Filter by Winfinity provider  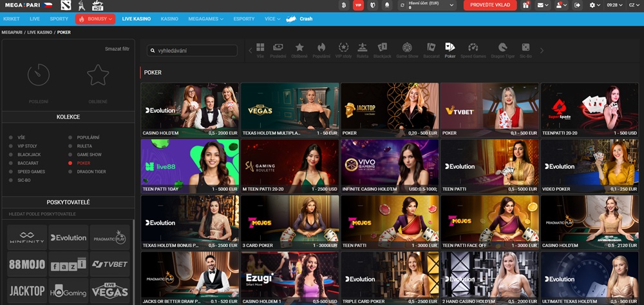coord(27,237)
